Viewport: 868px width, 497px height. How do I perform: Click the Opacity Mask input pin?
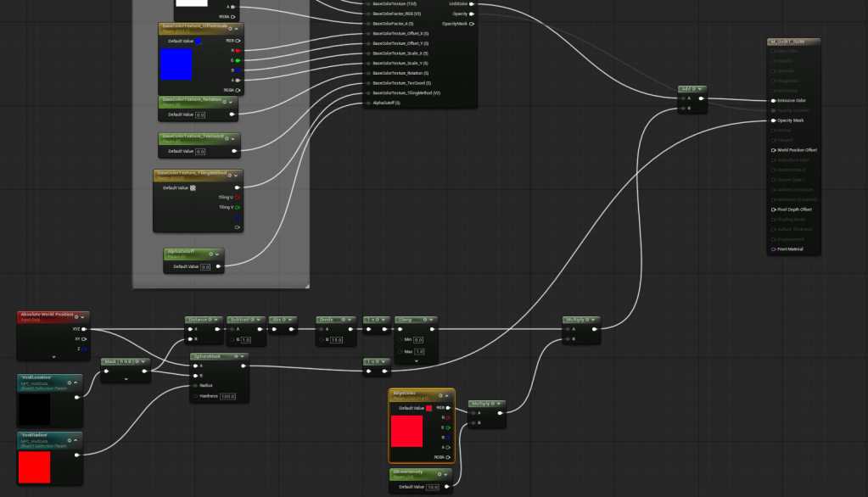pos(773,120)
